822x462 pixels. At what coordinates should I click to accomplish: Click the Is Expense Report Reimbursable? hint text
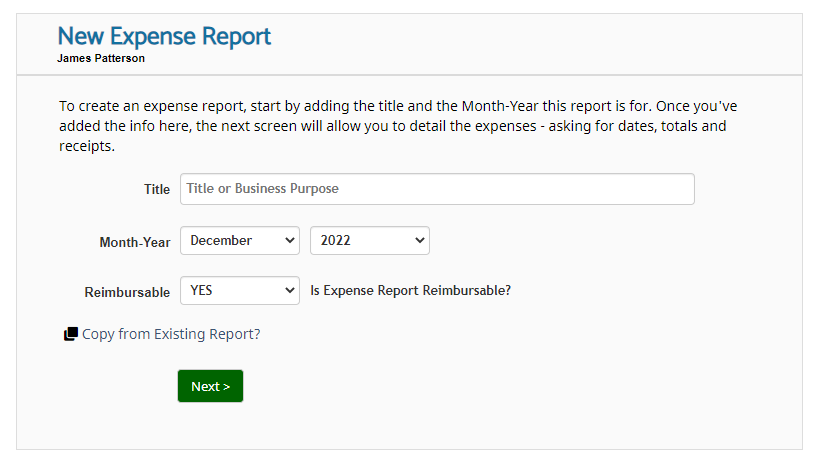pos(410,291)
